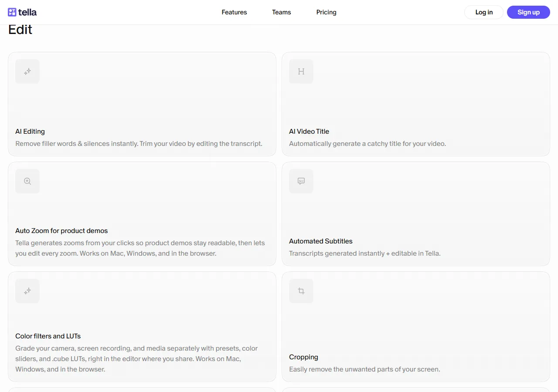Go to the Pricing page
This screenshot has width=558, height=392.
pyautogui.click(x=327, y=12)
